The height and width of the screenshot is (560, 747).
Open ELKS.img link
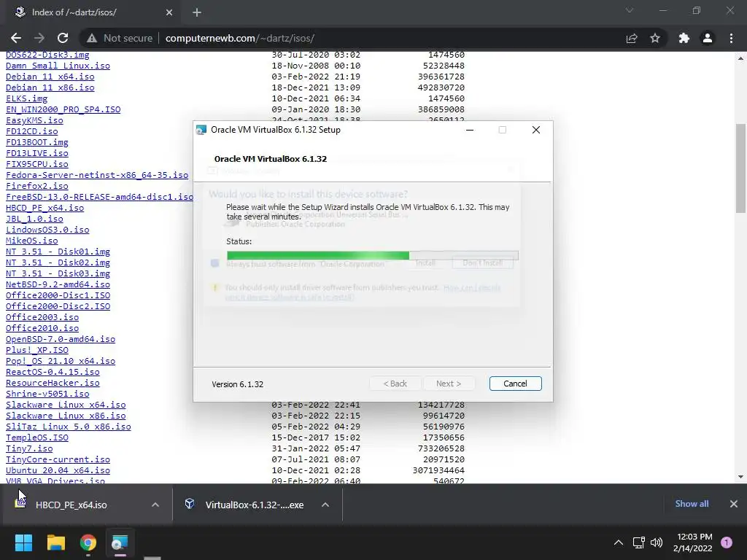point(27,98)
